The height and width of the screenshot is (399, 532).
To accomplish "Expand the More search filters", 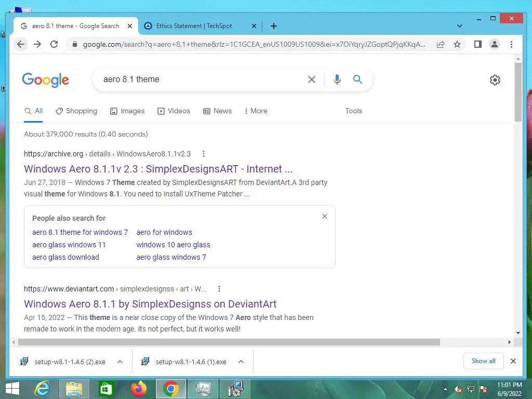I will click(x=256, y=111).
